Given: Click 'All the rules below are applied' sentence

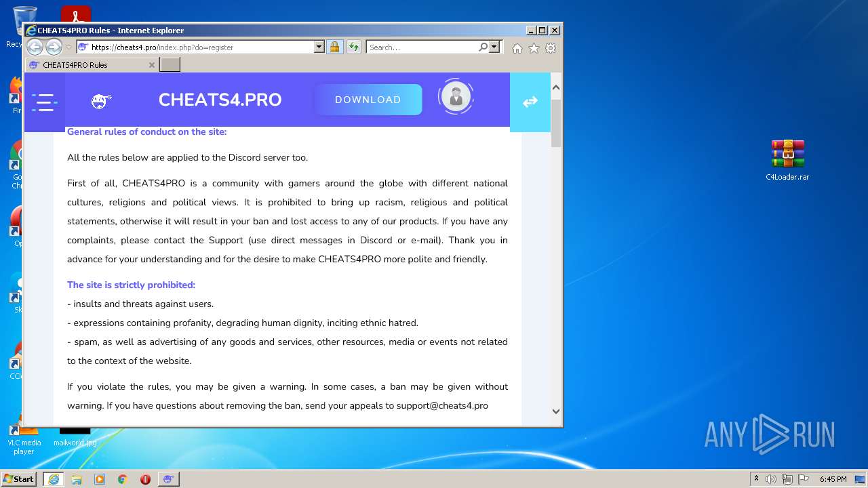Looking at the screenshot, I should [x=187, y=157].
